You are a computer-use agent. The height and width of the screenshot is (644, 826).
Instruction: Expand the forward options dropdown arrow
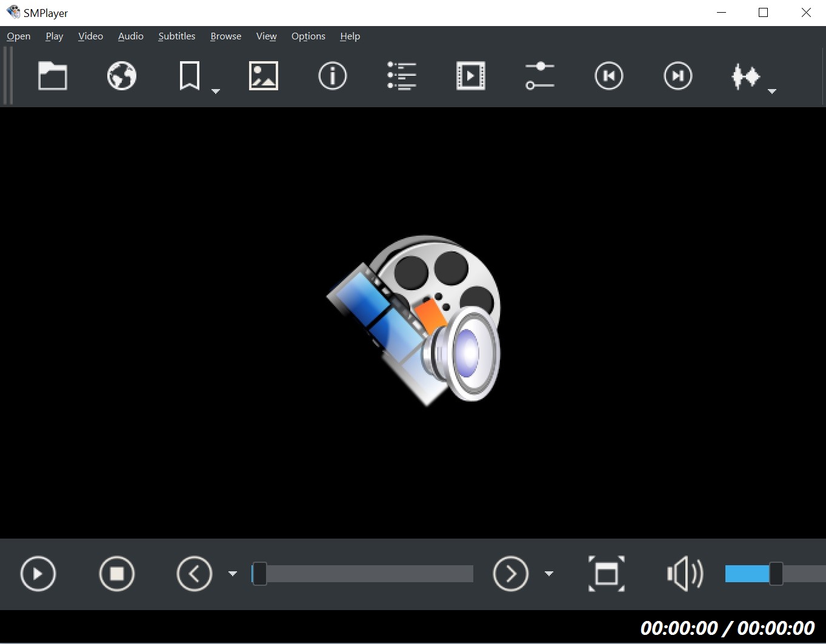click(x=549, y=574)
